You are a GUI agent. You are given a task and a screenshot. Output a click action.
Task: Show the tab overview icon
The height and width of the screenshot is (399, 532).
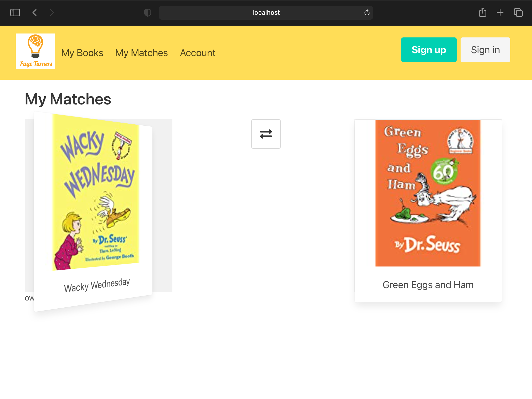tap(518, 13)
